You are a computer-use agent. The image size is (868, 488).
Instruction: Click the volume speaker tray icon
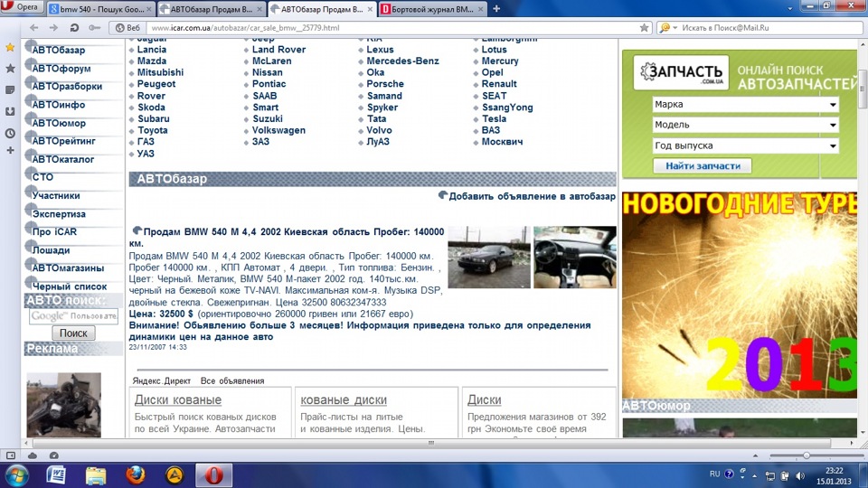click(800, 475)
